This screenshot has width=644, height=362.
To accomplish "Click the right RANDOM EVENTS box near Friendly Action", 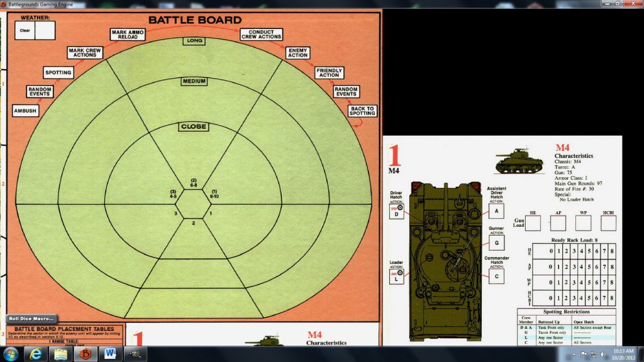I will (x=347, y=92).
